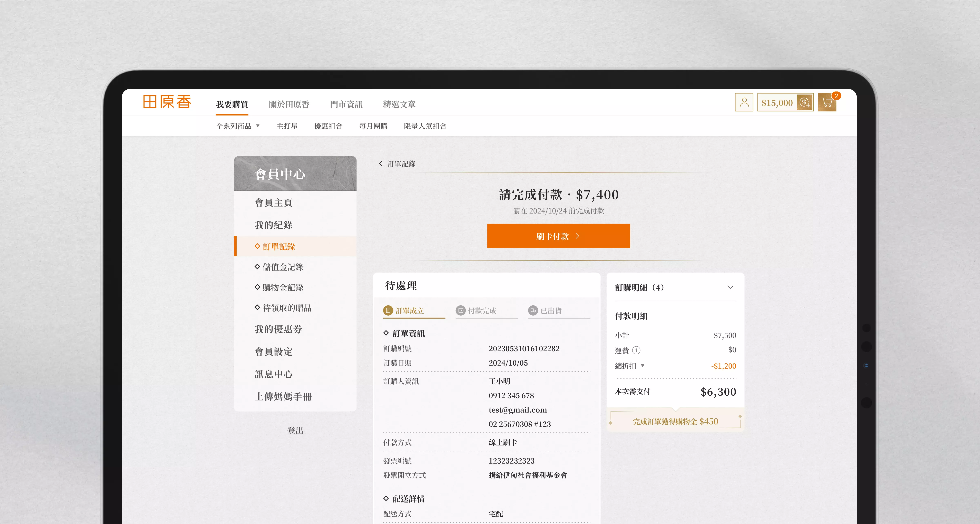Screen dimensions: 980x524
Task: Expand the 總折扣 discount breakdown arrow
Action: [x=643, y=366]
